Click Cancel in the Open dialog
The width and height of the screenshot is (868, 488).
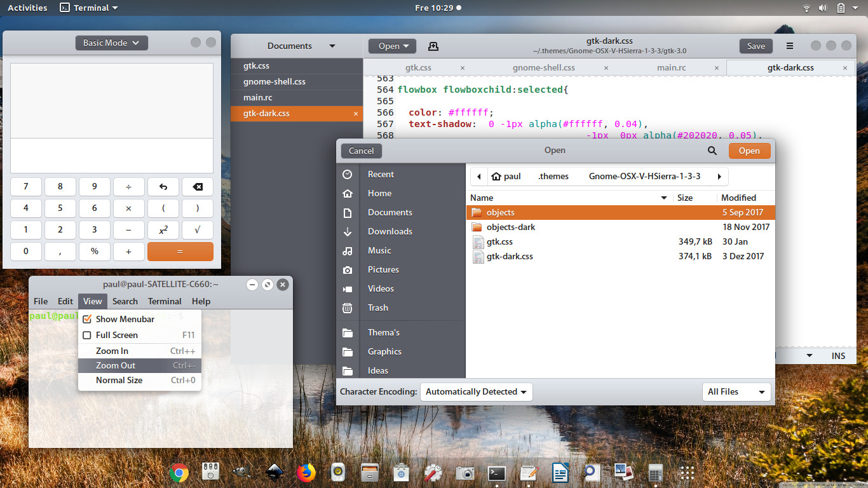(x=362, y=151)
